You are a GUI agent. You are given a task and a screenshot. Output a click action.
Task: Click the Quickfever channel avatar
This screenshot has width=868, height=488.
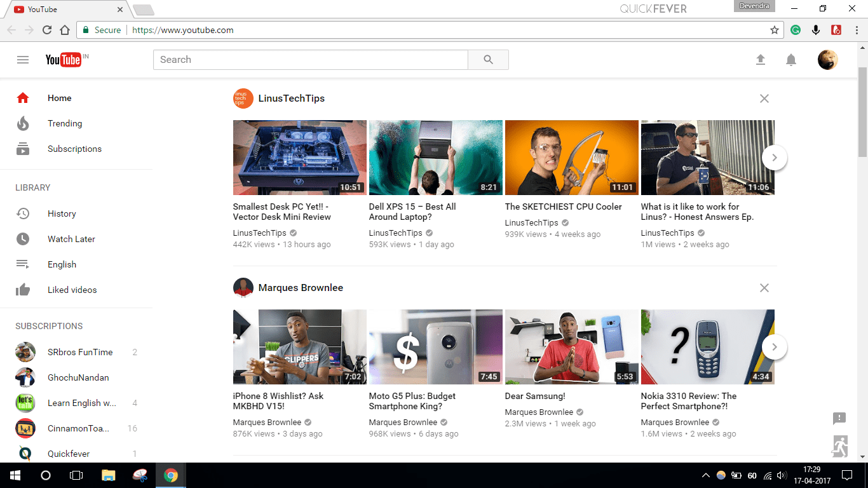pos(25,454)
